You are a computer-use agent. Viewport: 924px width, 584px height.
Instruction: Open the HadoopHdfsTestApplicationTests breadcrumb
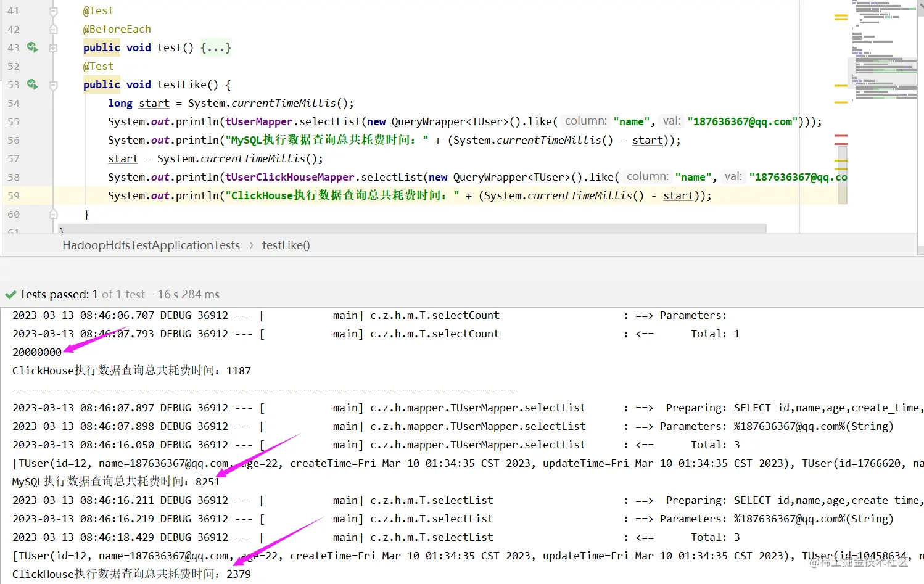[151, 245]
